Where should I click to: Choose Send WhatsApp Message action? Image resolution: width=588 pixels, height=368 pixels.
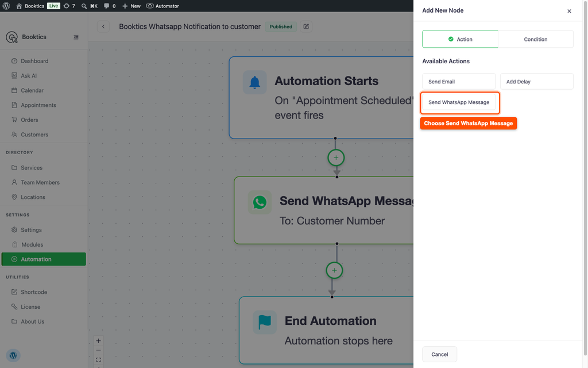point(459,102)
